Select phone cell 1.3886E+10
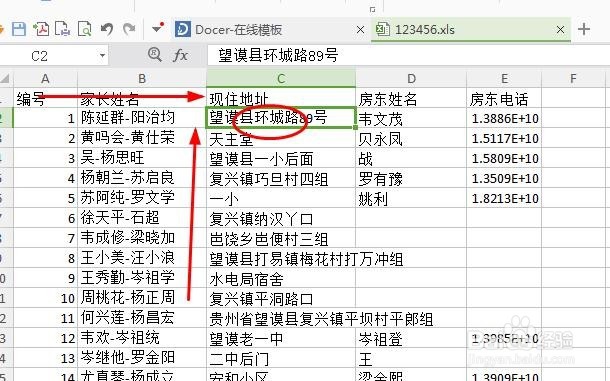This screenshot has height=381, width=610. (504, 118)
